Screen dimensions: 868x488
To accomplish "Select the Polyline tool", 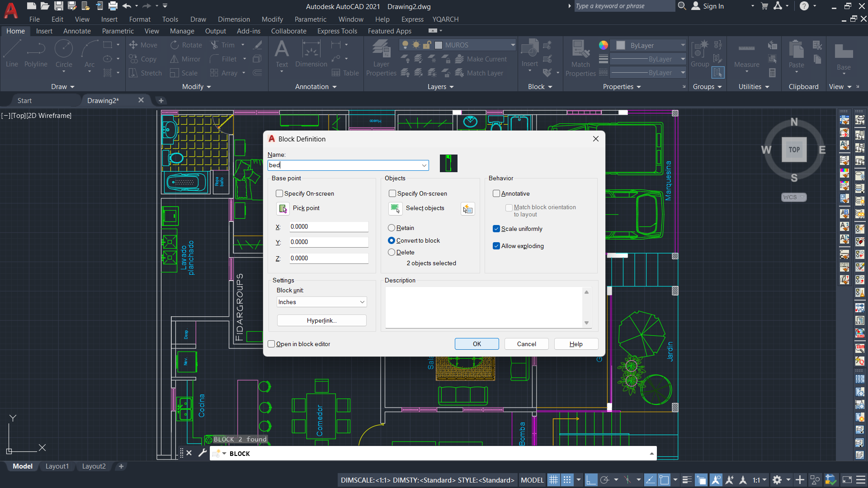I will (36, 54).
